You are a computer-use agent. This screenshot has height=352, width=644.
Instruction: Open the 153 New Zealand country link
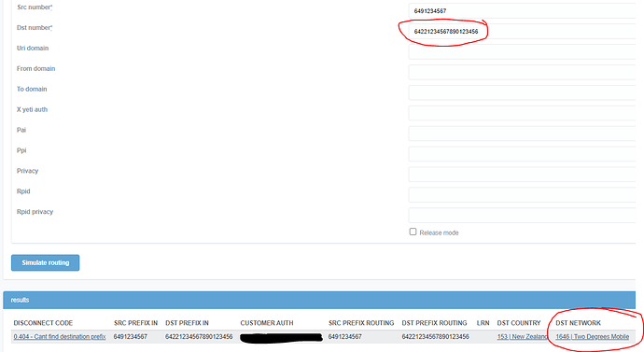click(x=522, y=337)
